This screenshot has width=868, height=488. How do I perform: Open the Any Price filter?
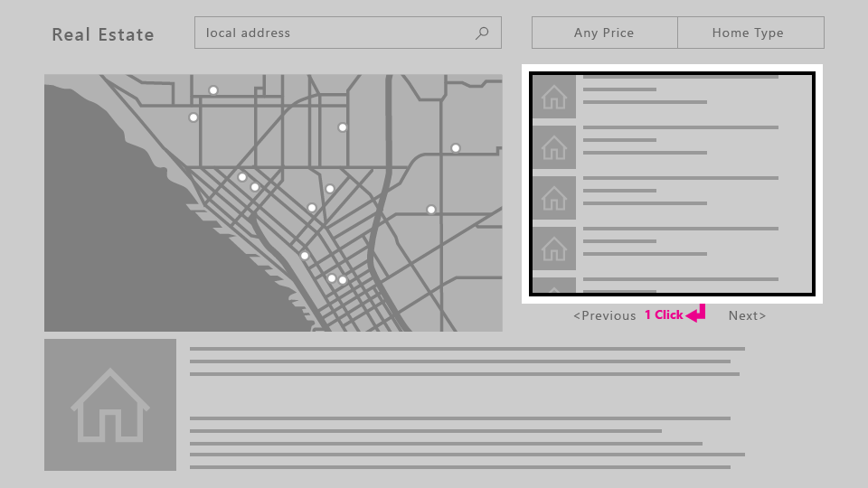click(605, 33)
